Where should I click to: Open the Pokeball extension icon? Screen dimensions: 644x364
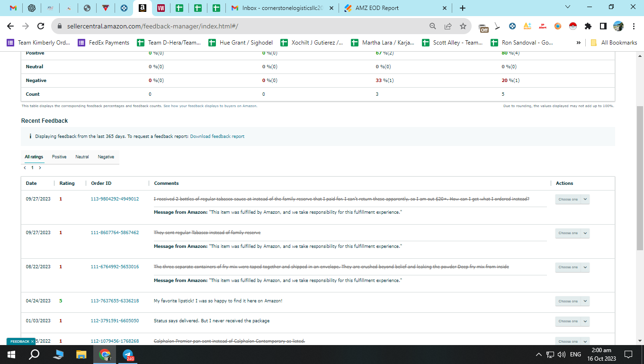tap(572, 26)
